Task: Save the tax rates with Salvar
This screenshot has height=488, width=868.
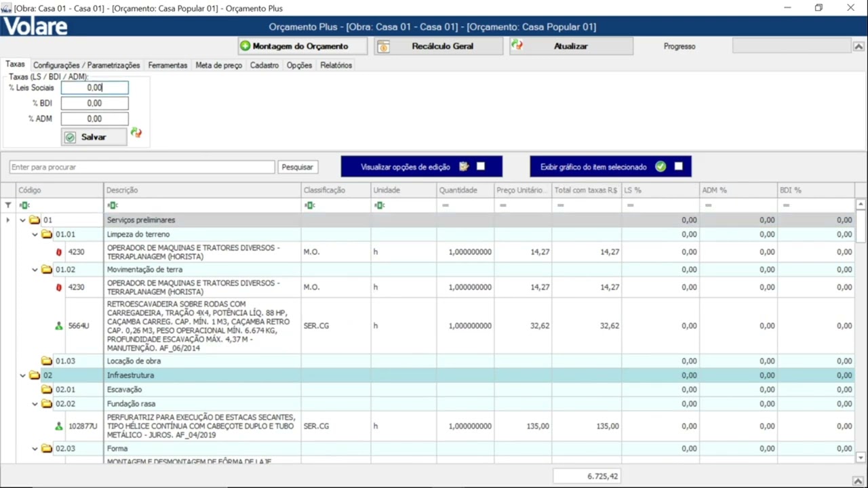Action: 94,137
